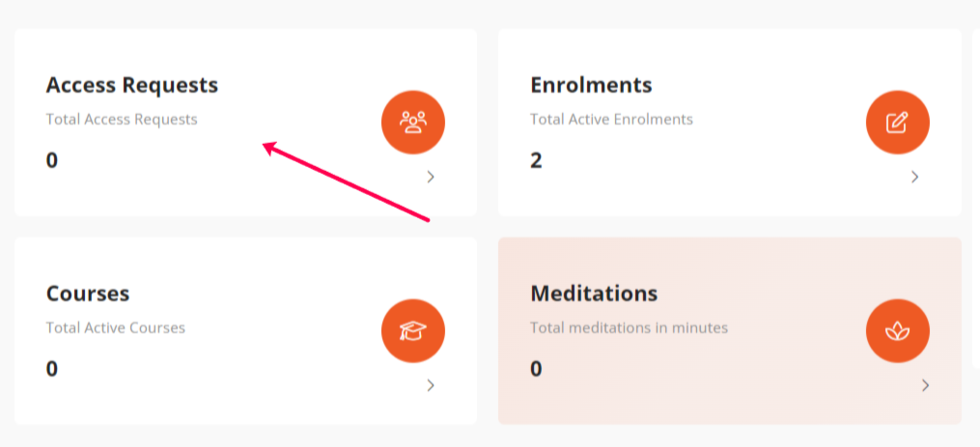Select the Total Active Courses subtitle
Viewport: 980px width, 447px height.
click(x=116, y=327)
